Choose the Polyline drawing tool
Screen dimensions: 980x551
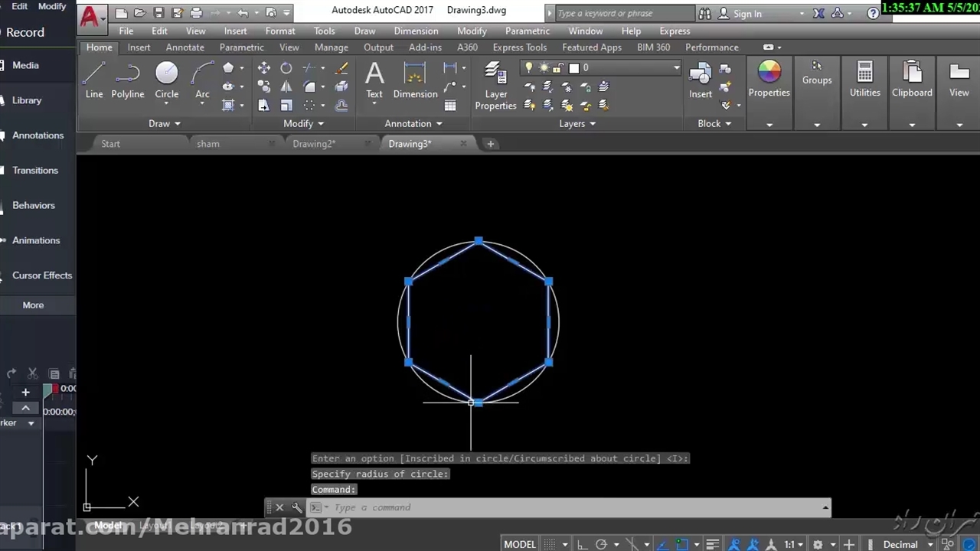click(x=127, y=80)
